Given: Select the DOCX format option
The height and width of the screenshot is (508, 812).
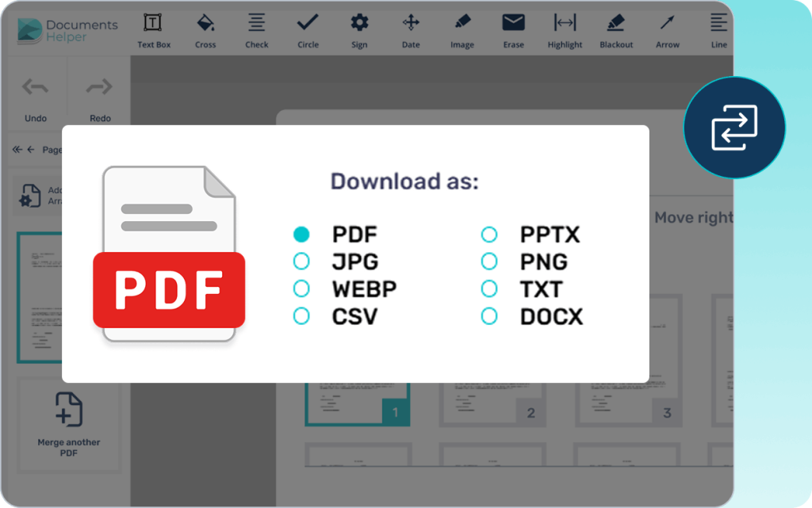Looking at the screenshot, I should point(489,316).
